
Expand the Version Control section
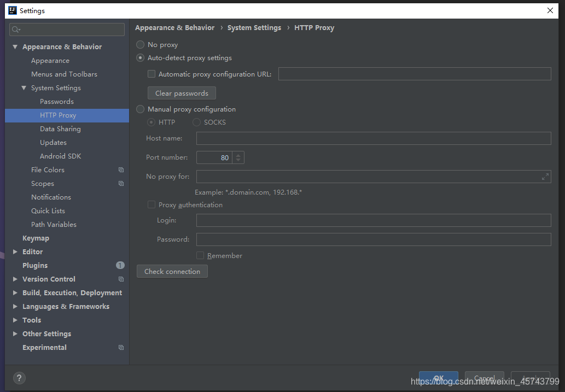tap(15, 279)
